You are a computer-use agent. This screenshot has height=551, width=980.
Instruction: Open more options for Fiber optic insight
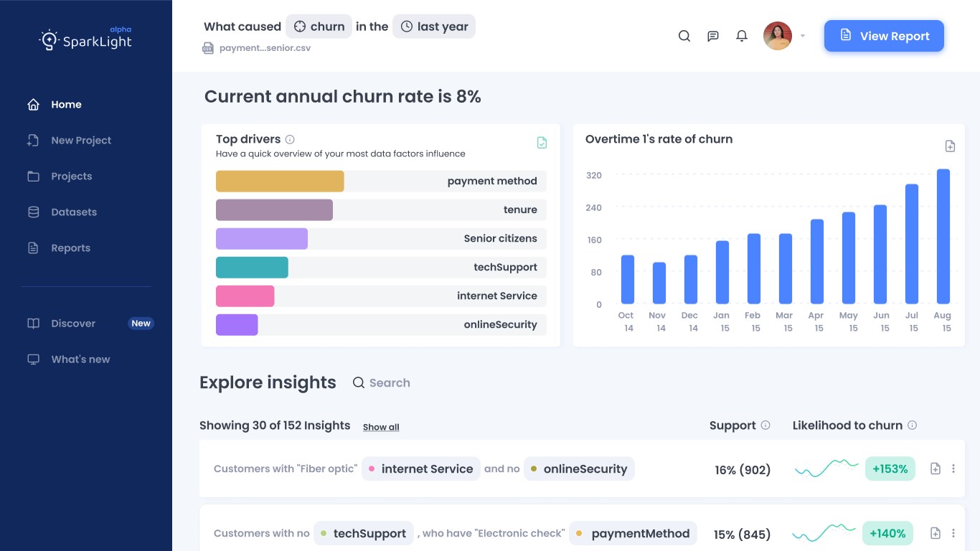click(953, 468)
